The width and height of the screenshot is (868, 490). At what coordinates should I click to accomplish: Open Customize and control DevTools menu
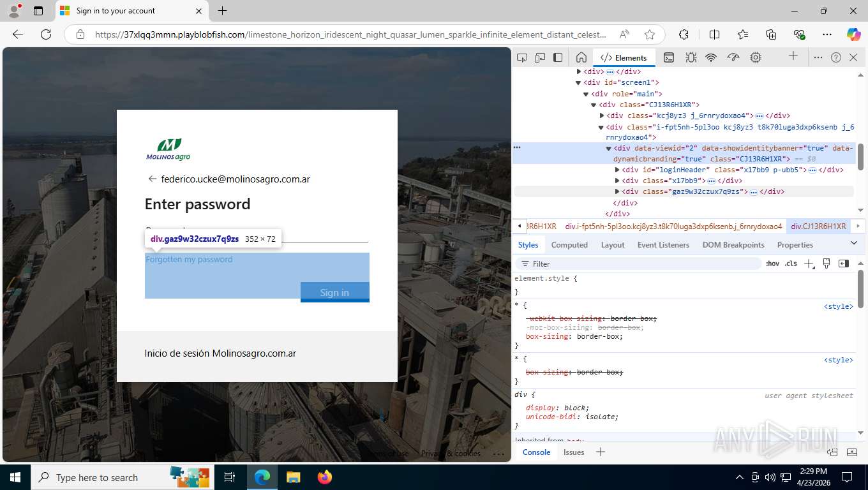(x=818, y=57)
